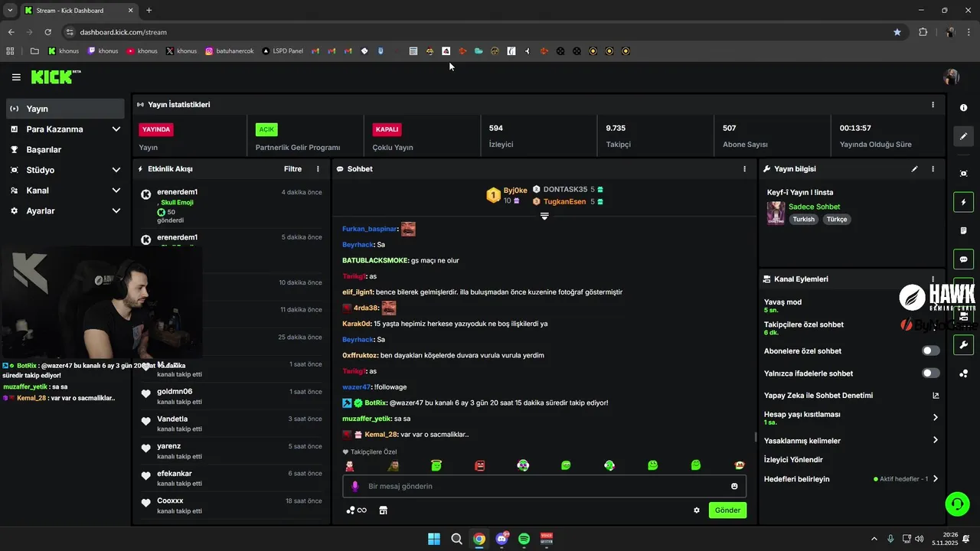
Task: Click the wrench icon in the right sidebar
Action: pyautogui.click(x=963, y=344)
